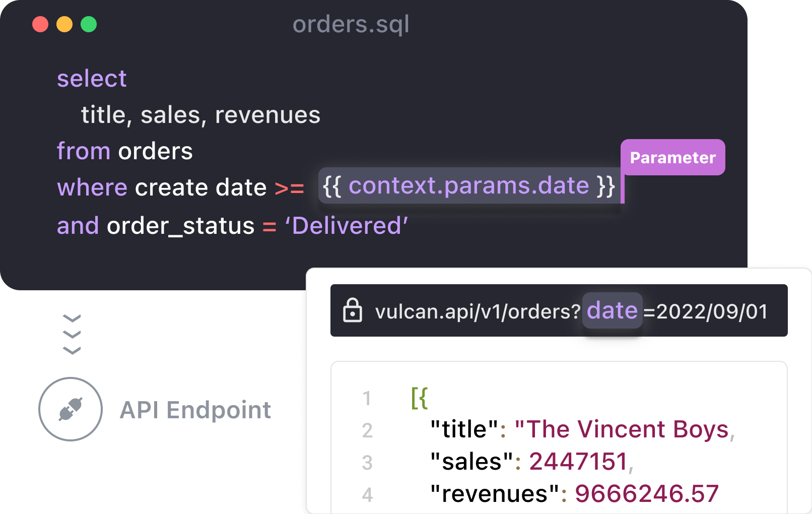Screen dimensions: 812x514
Task: Click the orders.sql file title
Action: click(x=351, y=24)
